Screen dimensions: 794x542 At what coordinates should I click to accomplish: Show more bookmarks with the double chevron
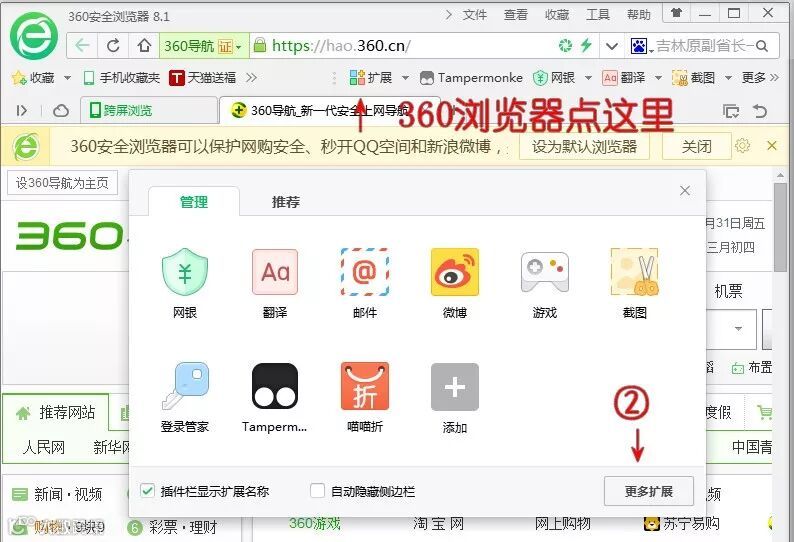252,78
